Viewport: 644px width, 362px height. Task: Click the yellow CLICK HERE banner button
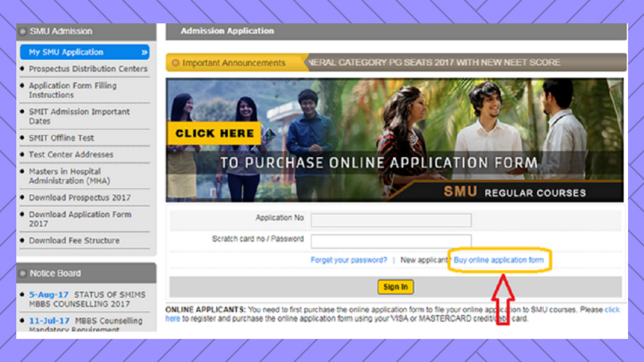point(214,133)
